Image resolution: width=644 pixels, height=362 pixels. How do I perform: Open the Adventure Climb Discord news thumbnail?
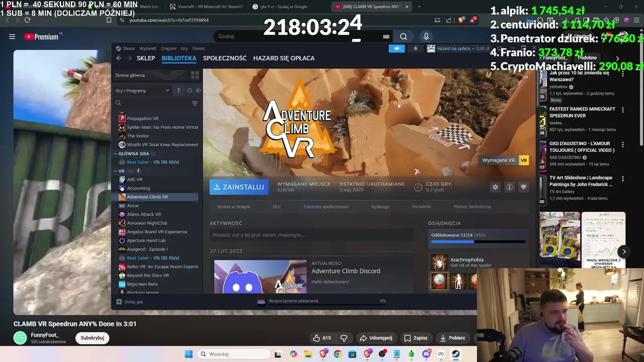pyautogui.click(x=260, y=277)
